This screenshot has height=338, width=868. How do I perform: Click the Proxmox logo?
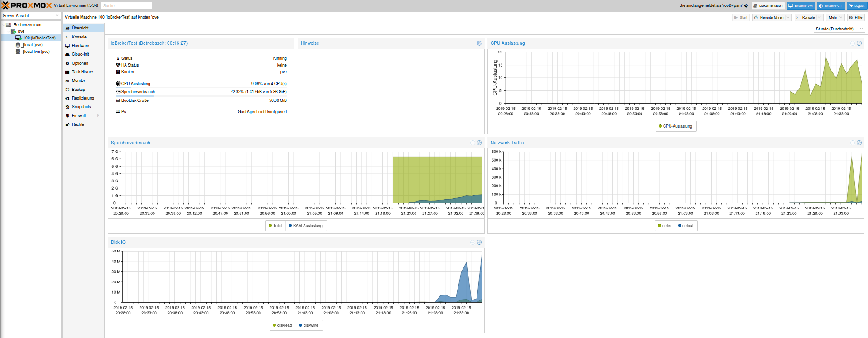tap(27, 5)
